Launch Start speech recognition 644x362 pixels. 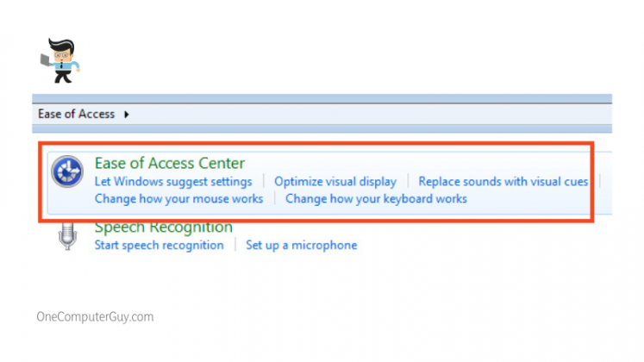[x=159, y=245]
